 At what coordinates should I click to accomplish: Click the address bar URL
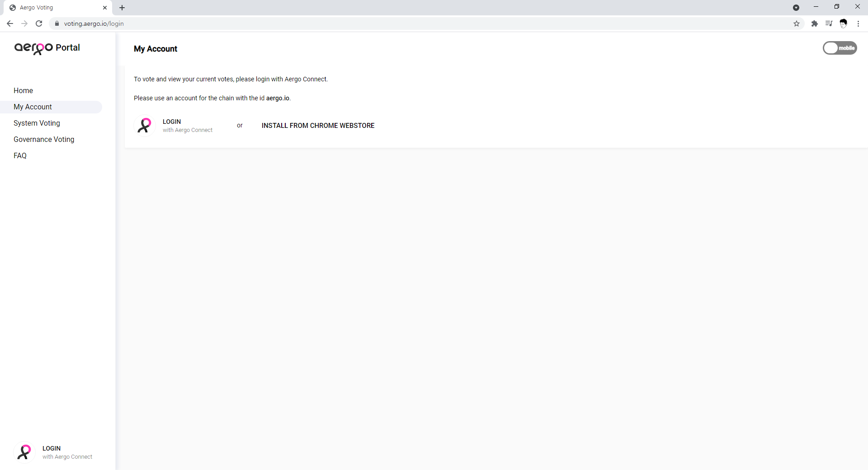(94, 23)
